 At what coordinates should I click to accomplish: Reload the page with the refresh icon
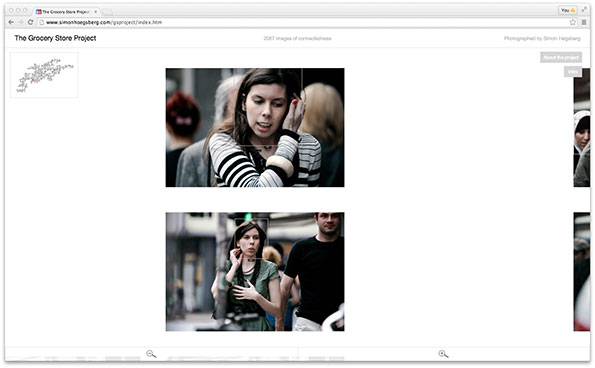[x=30, y=22]
